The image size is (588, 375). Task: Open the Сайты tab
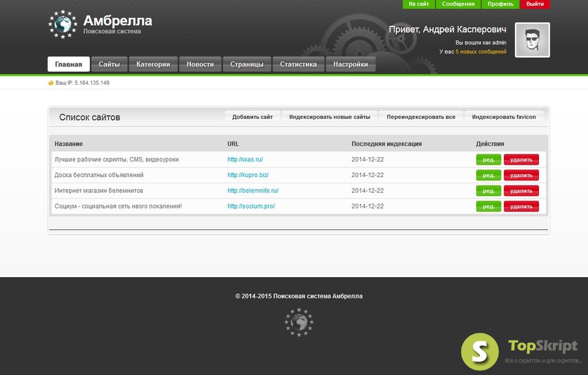[x=109, y=64]
